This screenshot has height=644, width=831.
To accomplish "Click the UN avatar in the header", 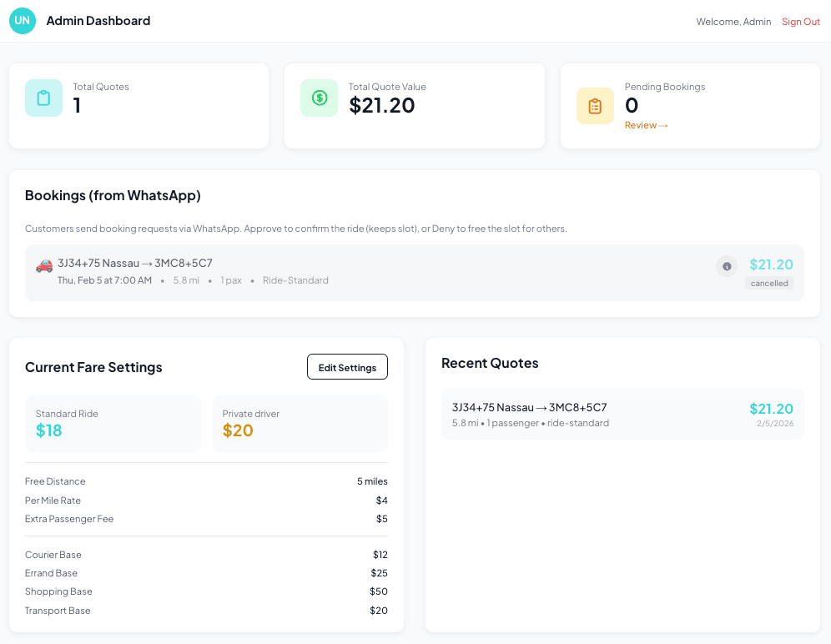I will tap(23, 21).
